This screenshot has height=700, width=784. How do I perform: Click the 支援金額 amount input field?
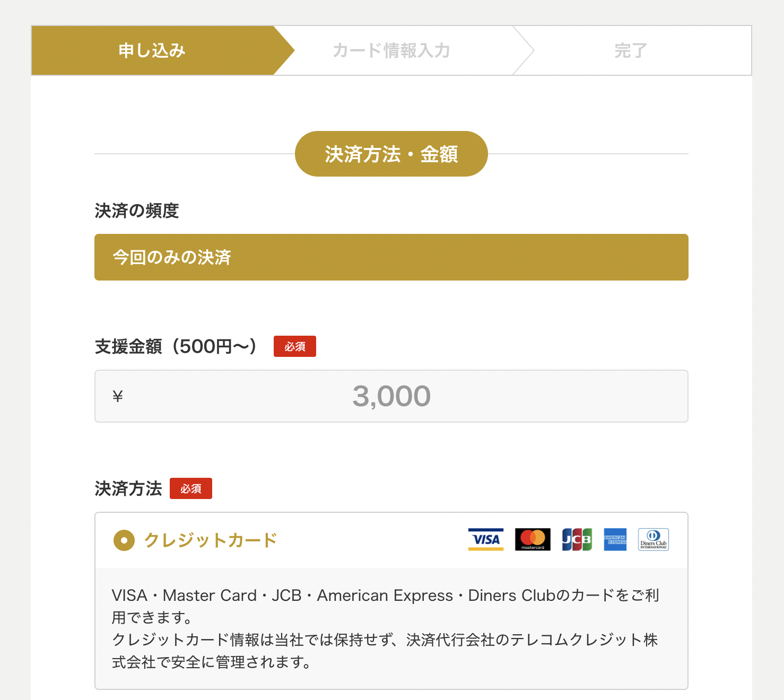(391, 396)
